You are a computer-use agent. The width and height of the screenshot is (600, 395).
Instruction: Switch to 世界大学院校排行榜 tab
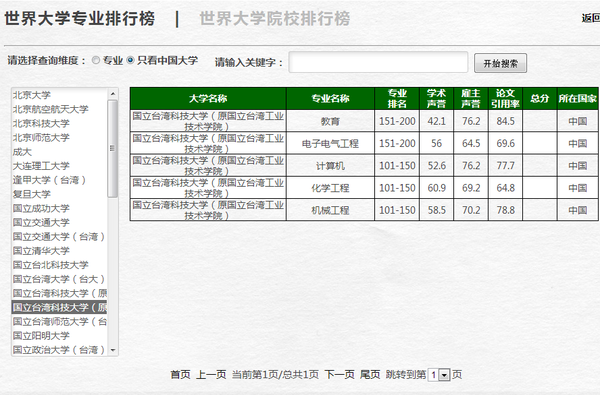(275, 18)
